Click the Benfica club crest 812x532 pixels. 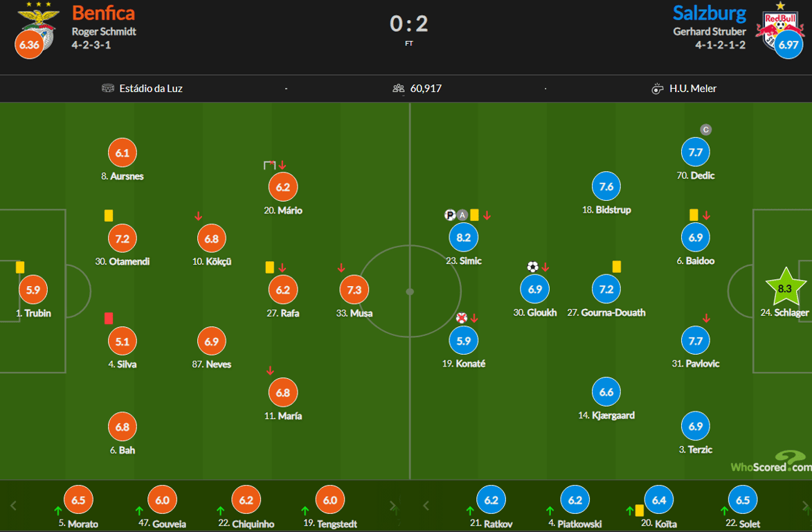pos(39,21)
